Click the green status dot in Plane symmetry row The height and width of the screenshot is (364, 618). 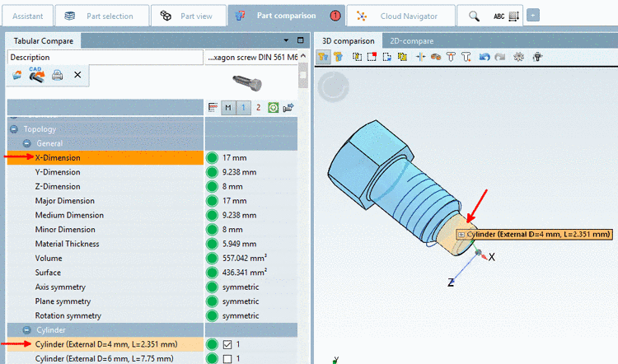[212, 301]
